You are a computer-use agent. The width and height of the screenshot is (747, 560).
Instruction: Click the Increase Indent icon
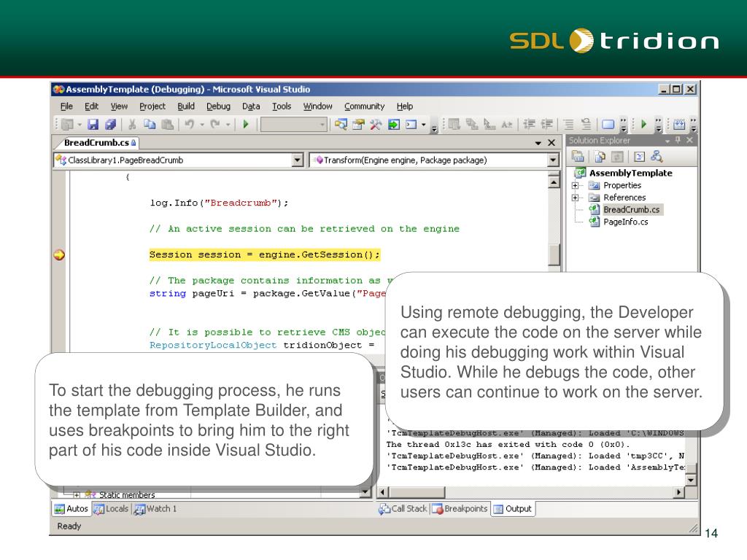click(546, 125)
